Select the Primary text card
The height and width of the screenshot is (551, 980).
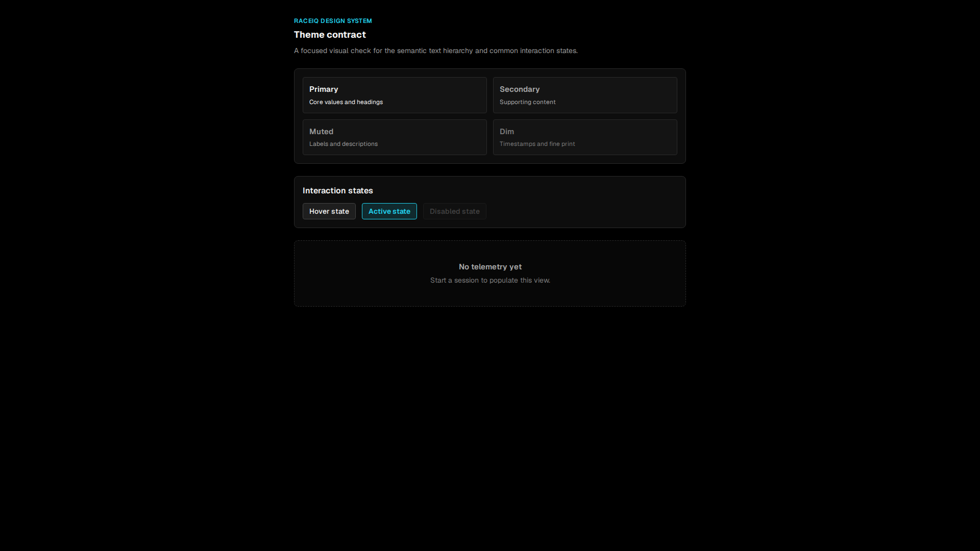tap(395, 95)
